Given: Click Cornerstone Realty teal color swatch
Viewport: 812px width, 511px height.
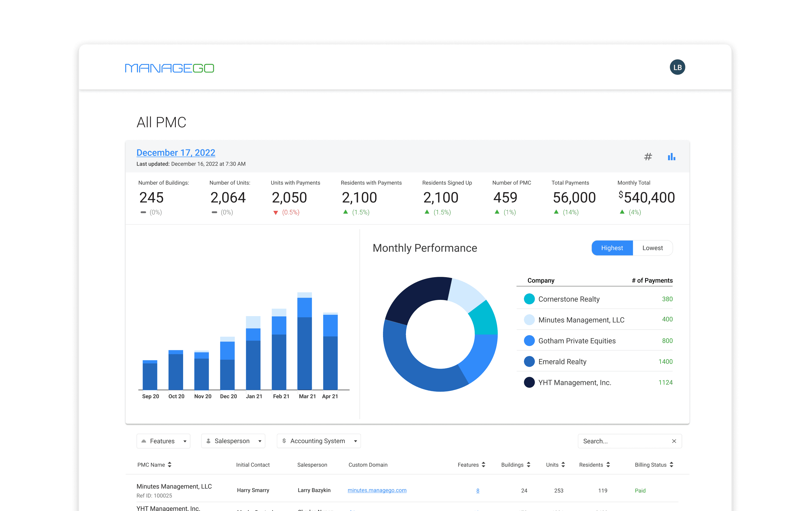Looking at the screenshot, I should tap(529, 299).
